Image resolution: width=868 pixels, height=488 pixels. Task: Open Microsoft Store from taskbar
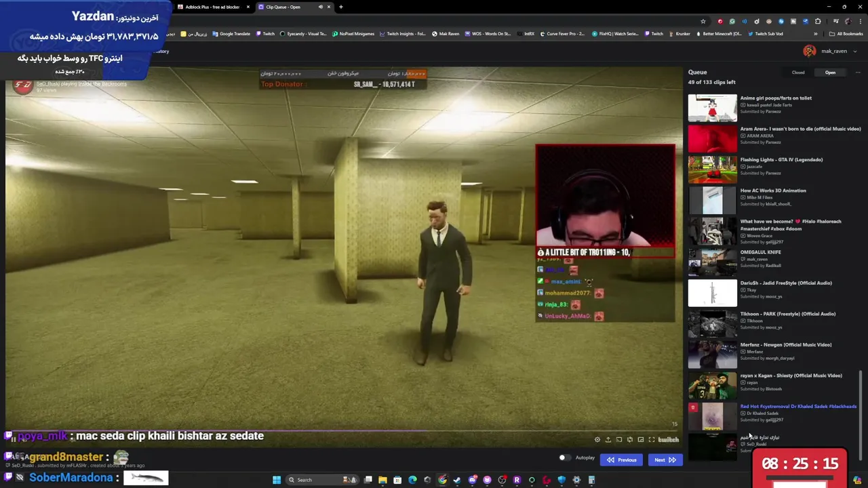397,480
